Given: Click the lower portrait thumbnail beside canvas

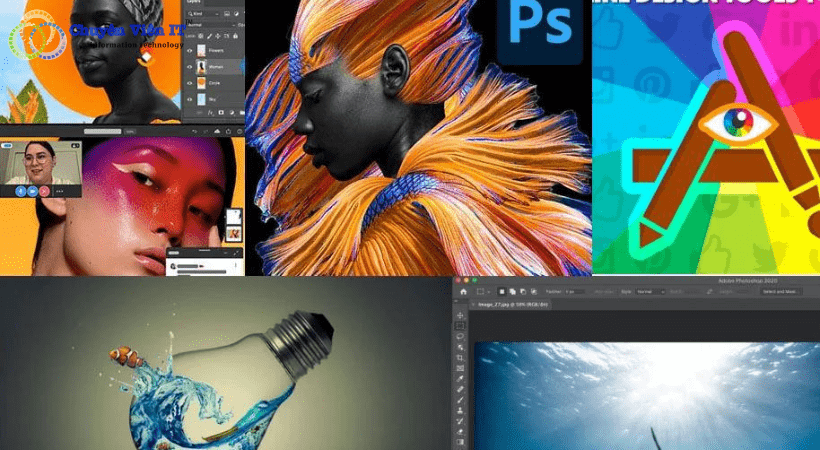Looking at the screenshot, I should (234, 234).
